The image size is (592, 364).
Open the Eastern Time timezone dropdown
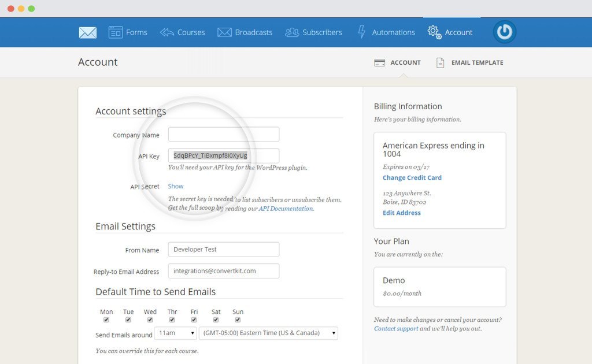[268, 332]
